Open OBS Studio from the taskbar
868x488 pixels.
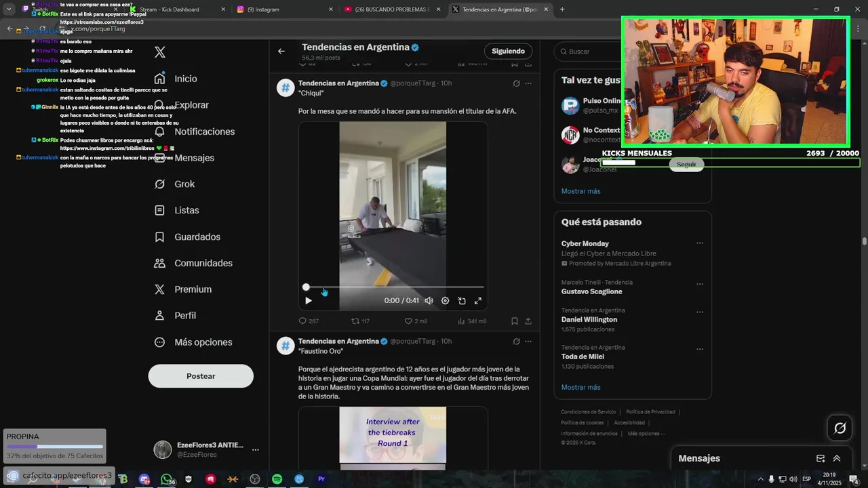[x=255, y=479]
